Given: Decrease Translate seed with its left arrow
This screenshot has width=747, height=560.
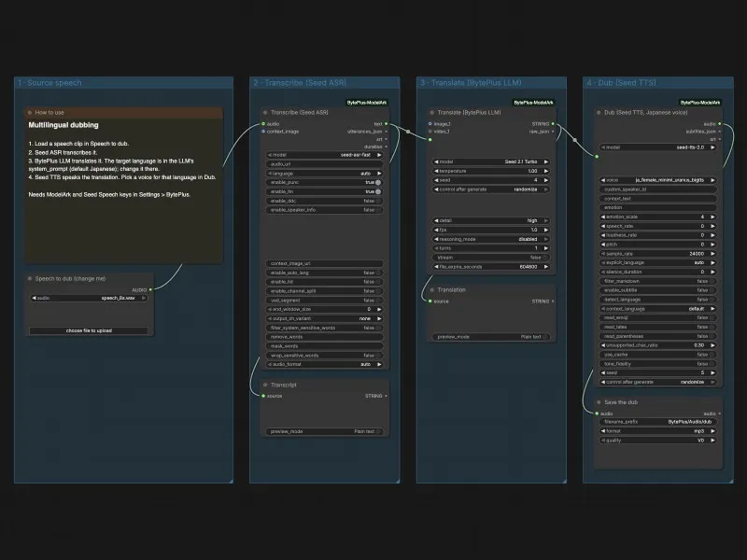Looking at the screenshot, I should pos(436,180).
